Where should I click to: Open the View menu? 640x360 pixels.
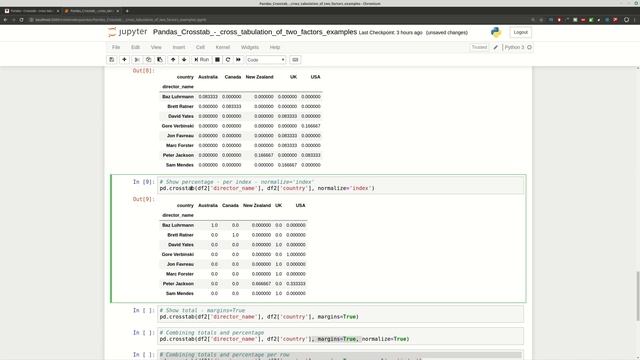(156, 47)
